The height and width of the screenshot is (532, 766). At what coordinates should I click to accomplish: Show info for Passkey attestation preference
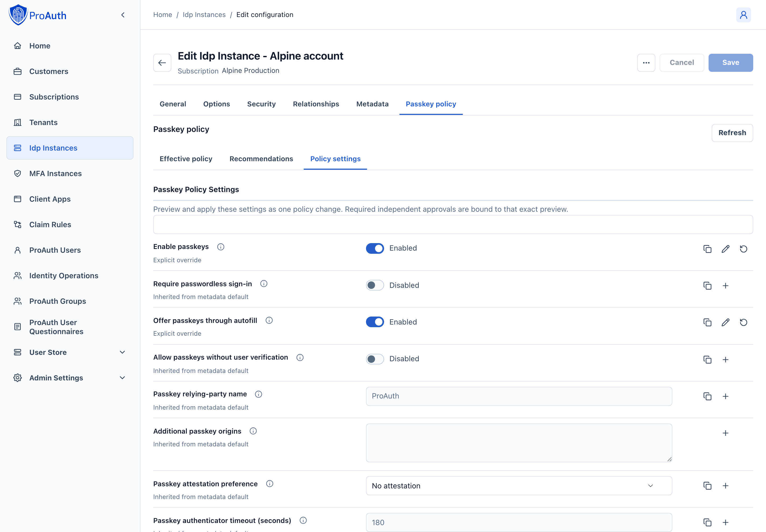270,484
